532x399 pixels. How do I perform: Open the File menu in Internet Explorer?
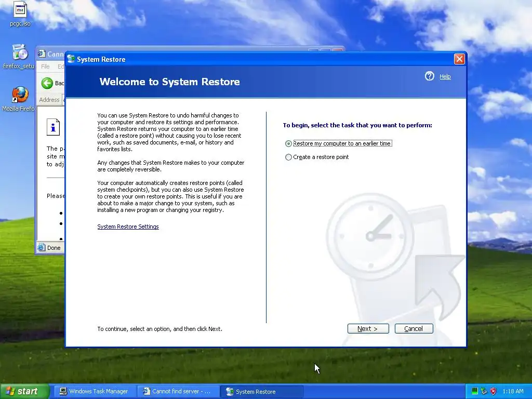46,66
